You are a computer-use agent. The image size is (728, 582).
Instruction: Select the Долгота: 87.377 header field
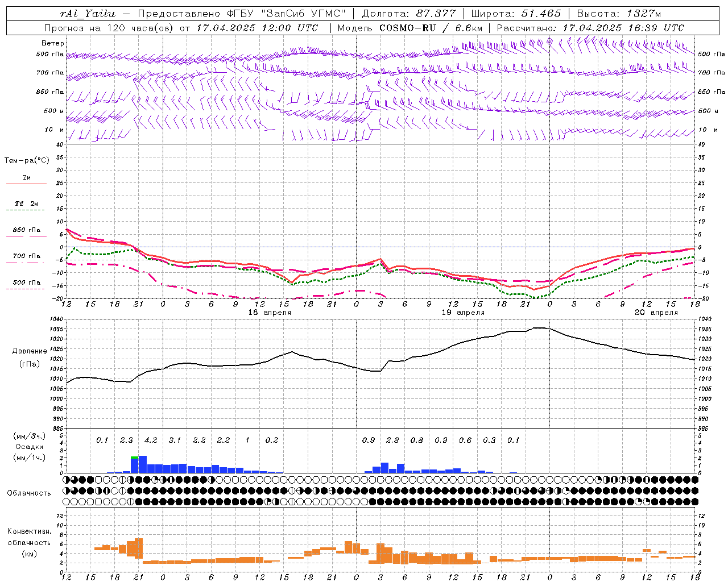[x=410, y=14]
